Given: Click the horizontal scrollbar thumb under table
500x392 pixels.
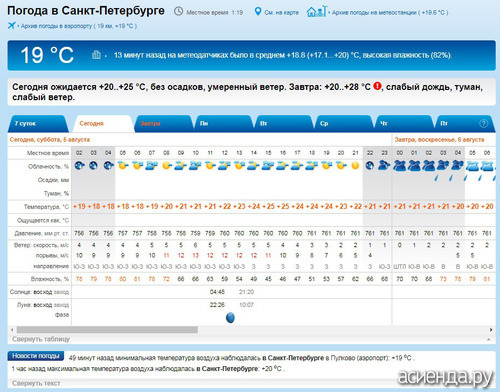Looking at the screenshot, I should [107, 330].
